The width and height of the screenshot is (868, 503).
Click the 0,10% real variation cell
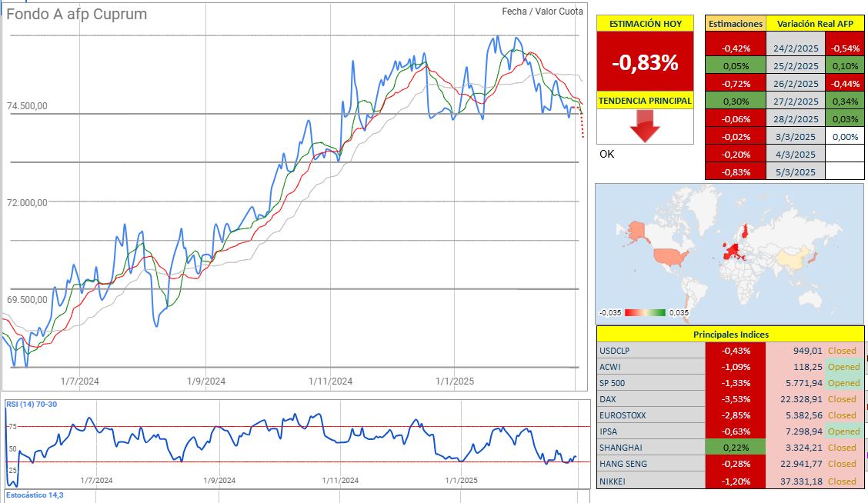click(x=845, y=66)
